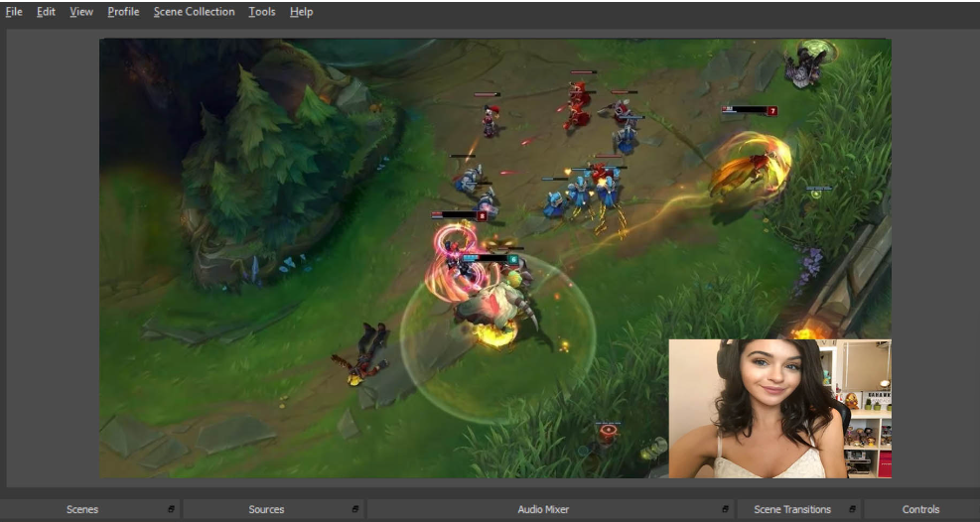The width and height of the screenshot is (980, 522).
Task: Open the Tools menu
Action: click(262, 12)
